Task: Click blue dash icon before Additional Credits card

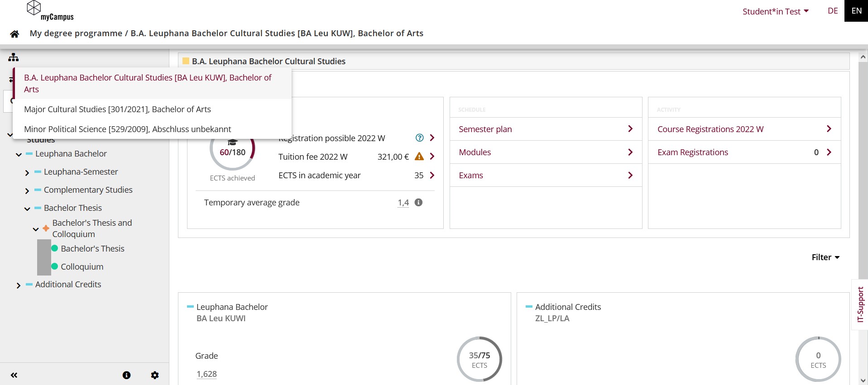Action: (x=529, y=307)
